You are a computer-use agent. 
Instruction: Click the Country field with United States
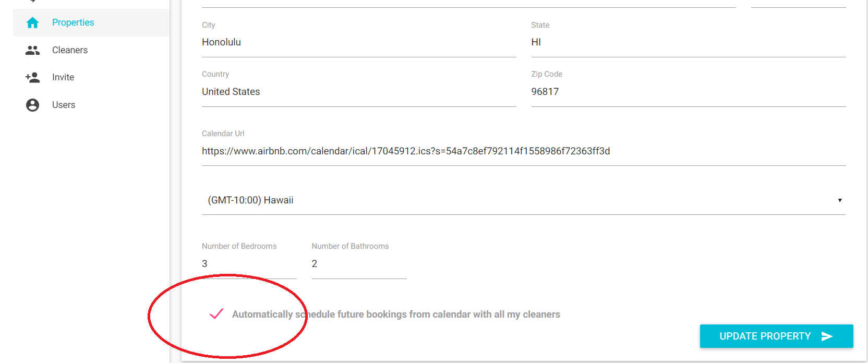point(359,92)
